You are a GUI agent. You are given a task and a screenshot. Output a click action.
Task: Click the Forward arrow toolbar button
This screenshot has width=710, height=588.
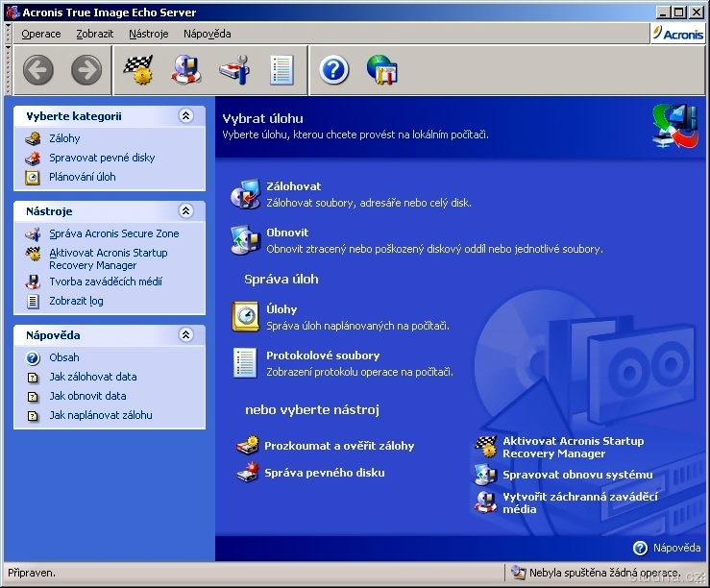click(x=86, y=70)
